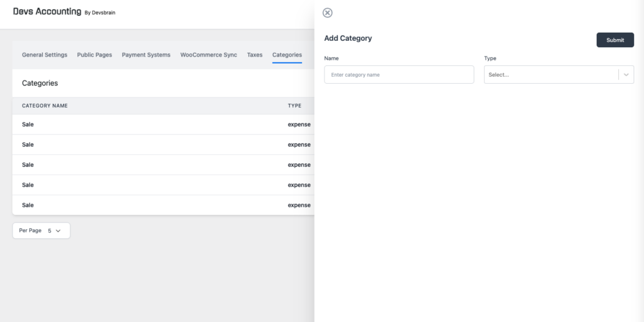
Task: Switch to General Settings tab
Action: 45,55
